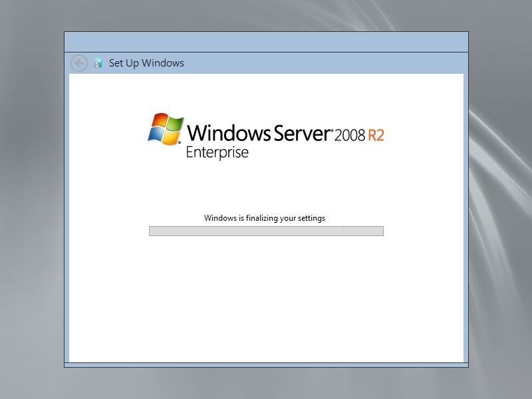Click the Windows flag logo

pos(166,129)
